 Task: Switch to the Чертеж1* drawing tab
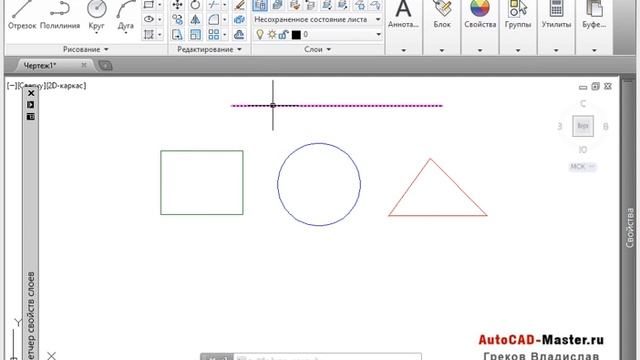[x=40, y=65]
